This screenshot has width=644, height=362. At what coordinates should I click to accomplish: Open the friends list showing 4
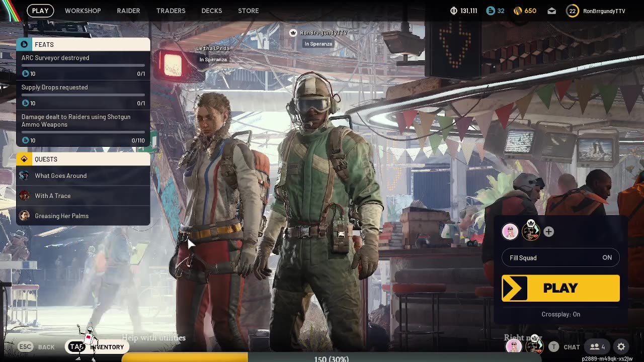coord(597,347)
